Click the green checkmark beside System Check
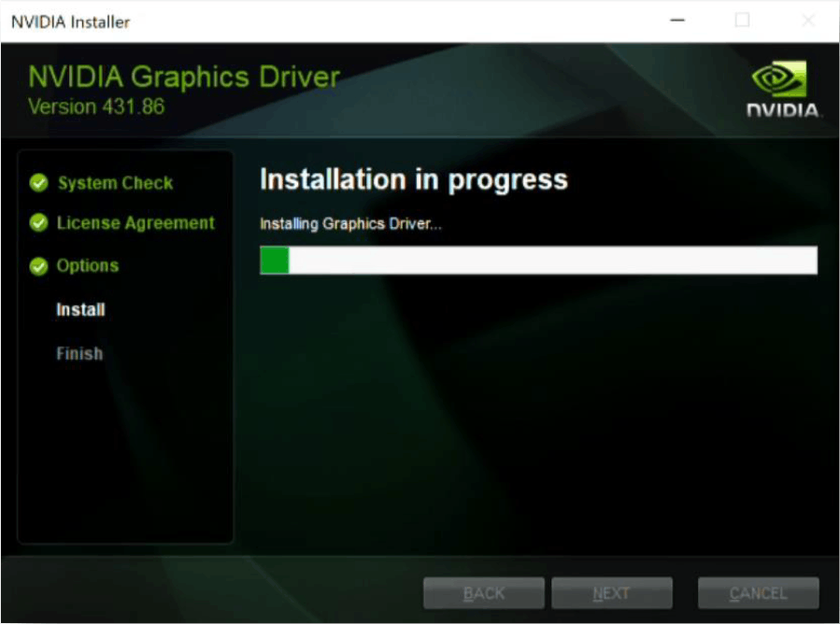The width and height of the screenshot is (840, 624). pyautogui.click(x=38, y=183)
